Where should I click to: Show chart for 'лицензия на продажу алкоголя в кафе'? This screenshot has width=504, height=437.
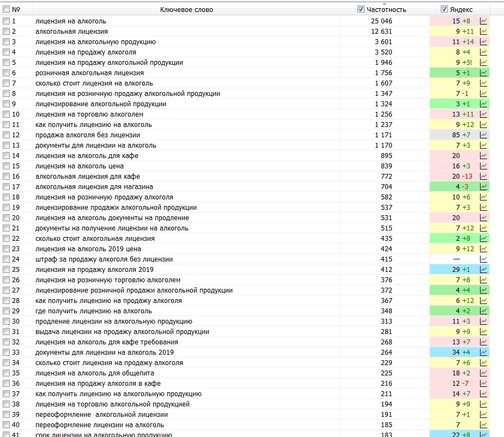point(483,383)
